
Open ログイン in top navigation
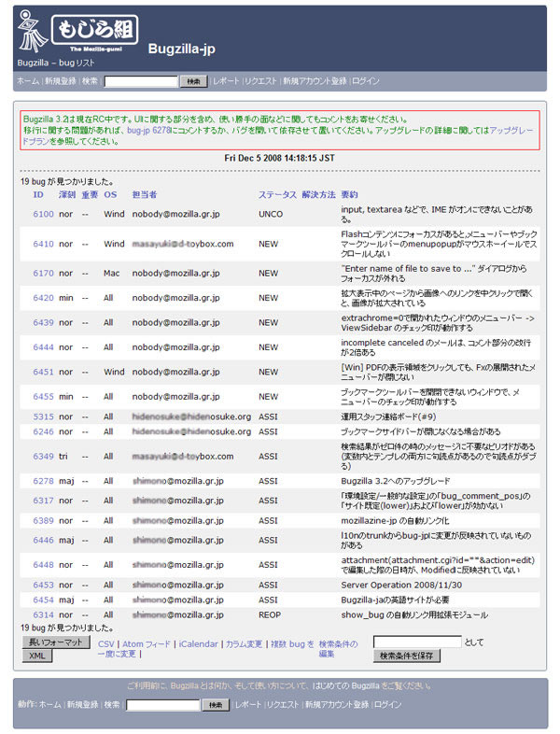pyautogui.click(x=365, y=81)
